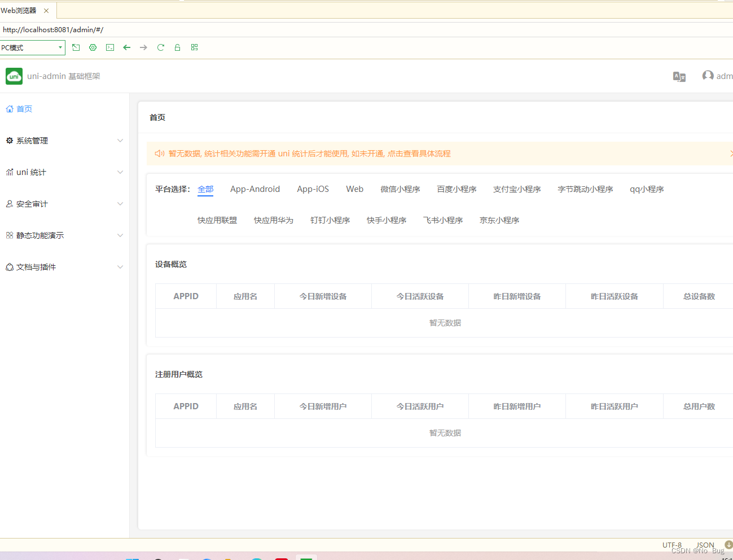Select the 快应用联盟 platform tab
733x560 pixels.
pyautogui.click(x=217, y=220)
